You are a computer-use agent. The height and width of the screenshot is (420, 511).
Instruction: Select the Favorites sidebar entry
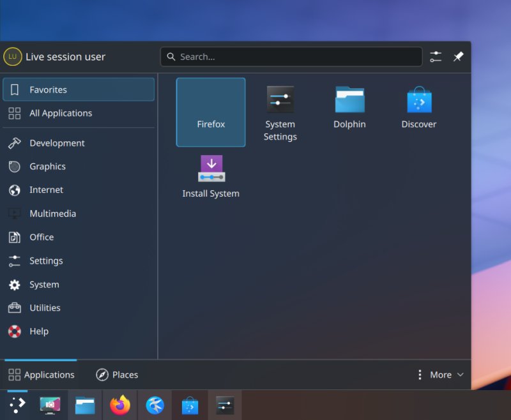tap(48, 89)
